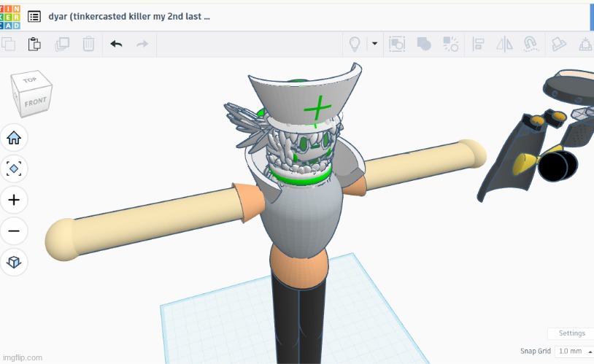
Task: Click the Redo arrow
Action: click(x=142, y=44)
